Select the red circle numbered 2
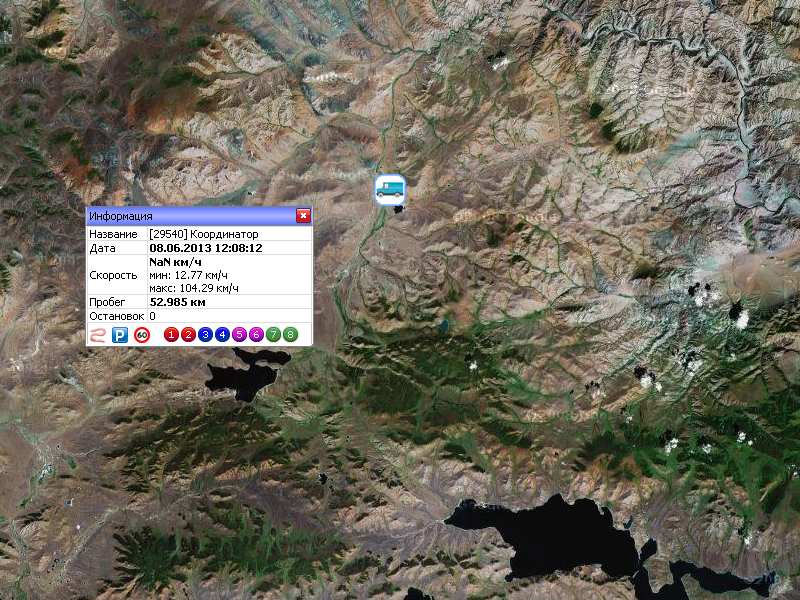Image resolution: width=800 pixels, height=600 pixels. click(188, 335)
